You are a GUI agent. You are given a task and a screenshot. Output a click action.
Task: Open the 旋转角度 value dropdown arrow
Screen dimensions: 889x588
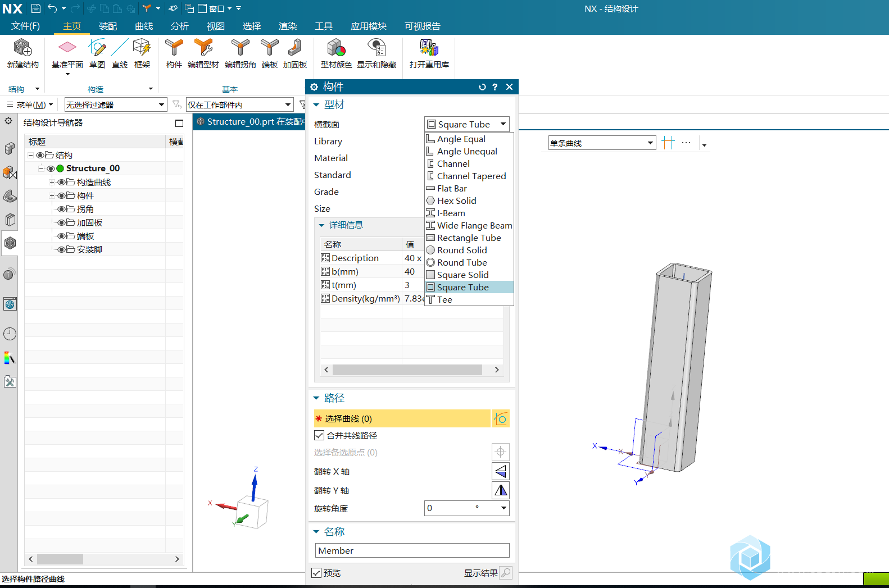pos(504,508)
